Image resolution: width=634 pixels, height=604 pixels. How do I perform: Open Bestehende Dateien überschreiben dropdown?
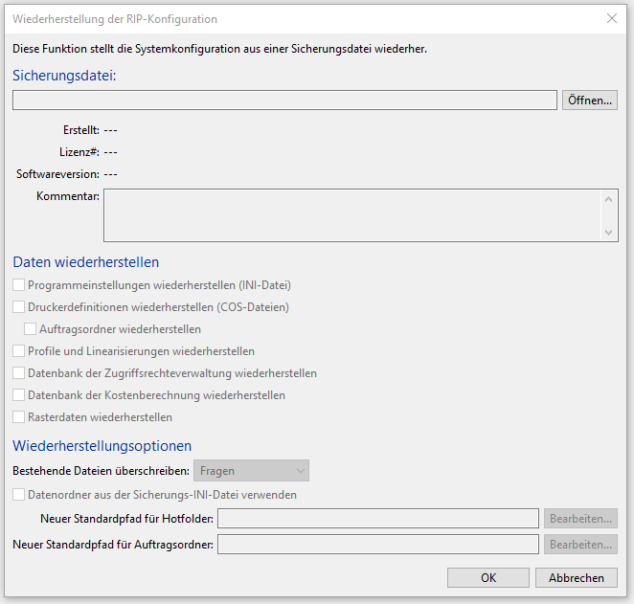[x=251, y=471]
